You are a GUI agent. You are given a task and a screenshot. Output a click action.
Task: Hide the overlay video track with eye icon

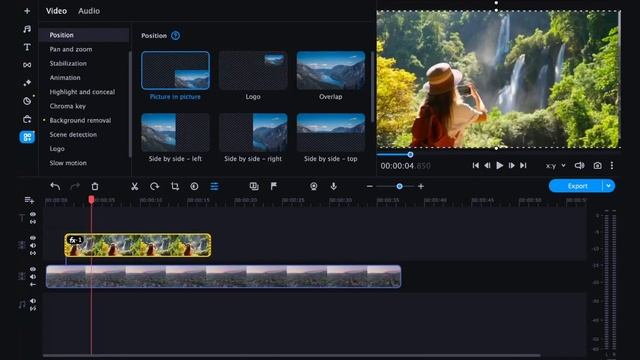tap(33, 238)
